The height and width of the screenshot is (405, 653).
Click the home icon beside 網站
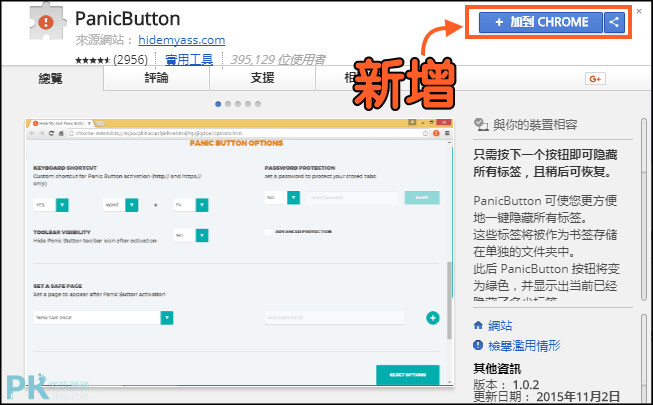[x=478, y=325]
